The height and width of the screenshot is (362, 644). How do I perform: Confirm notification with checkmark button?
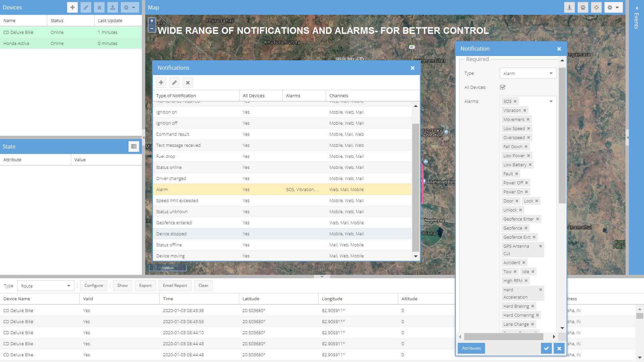click(x=546, y=348)
